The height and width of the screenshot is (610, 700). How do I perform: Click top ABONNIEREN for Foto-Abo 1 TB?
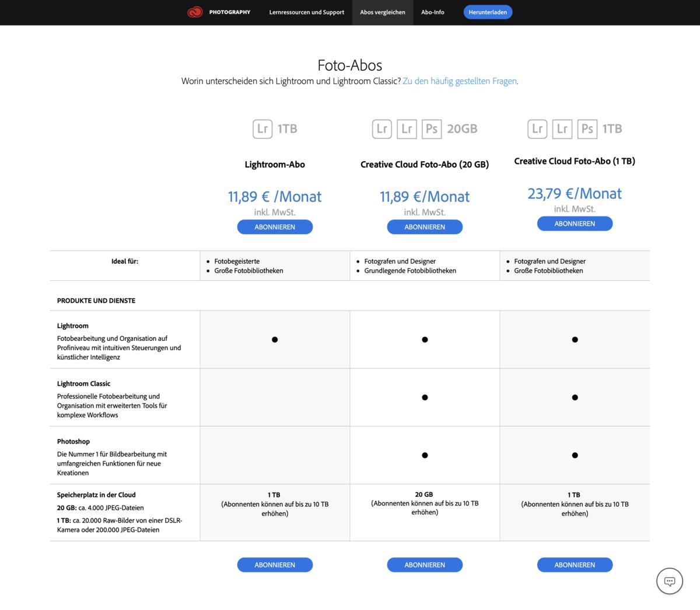tap(575, 224)
